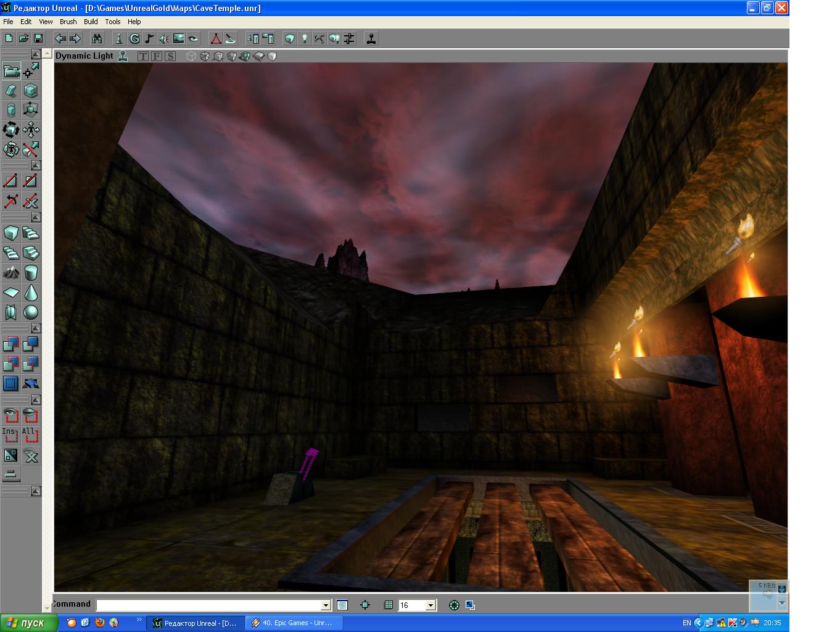The width and height of the screenshot is (840, 632).
Task: Subtract brush from world tool
Action: coord(31,344)
